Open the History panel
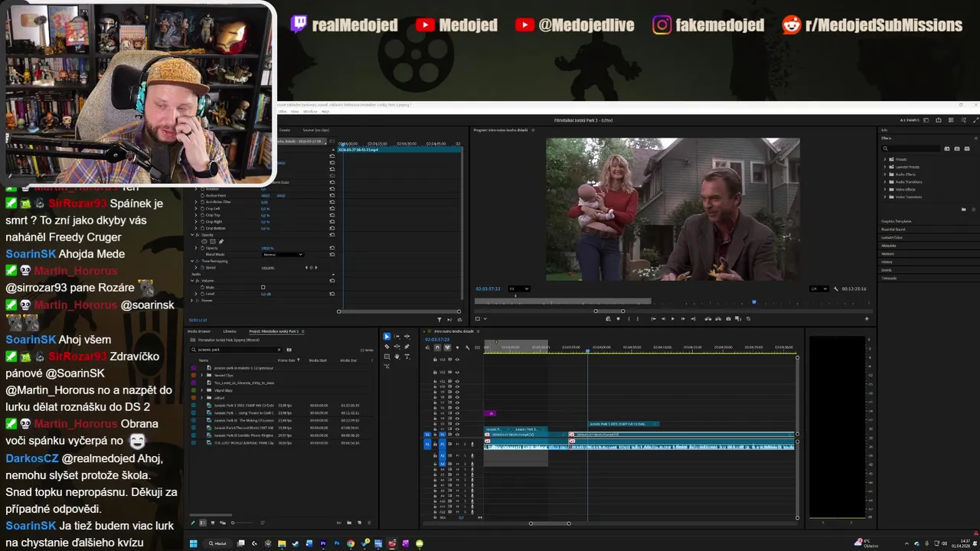This screenshot has width=980, height=551. 887,262
